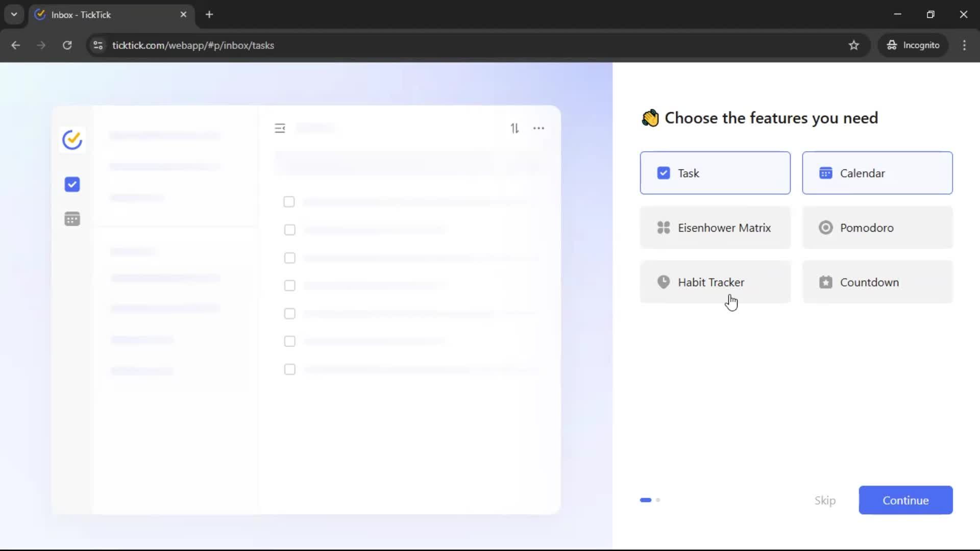Select the Eisenhower Matrix feature
The height and width of the screenshot is (551, 980).
click(x=715, y=228)
